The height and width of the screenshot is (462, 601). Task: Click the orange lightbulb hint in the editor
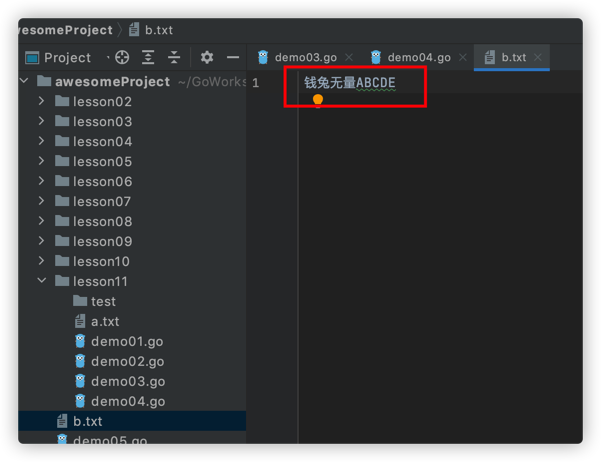pos(318,100)
